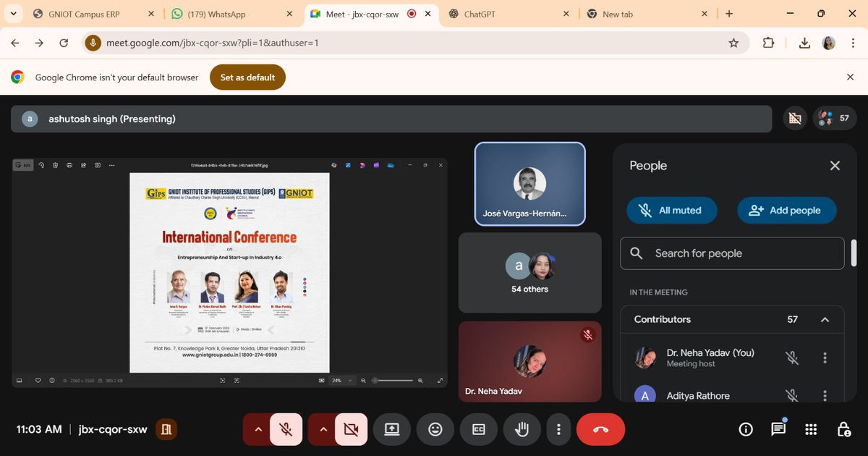This screenshot has width=868, height=456.
Task: Leave the call with the red button
Action: tap(600, 429)
